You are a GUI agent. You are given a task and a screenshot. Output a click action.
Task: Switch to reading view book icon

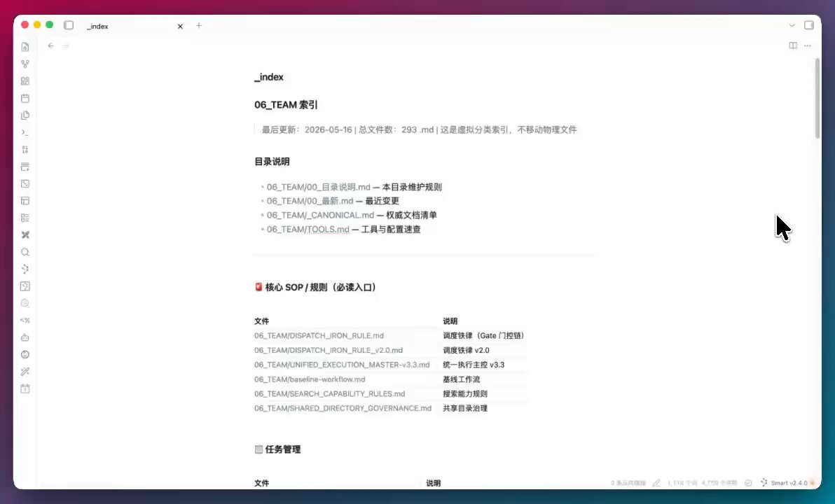point(793,45)
